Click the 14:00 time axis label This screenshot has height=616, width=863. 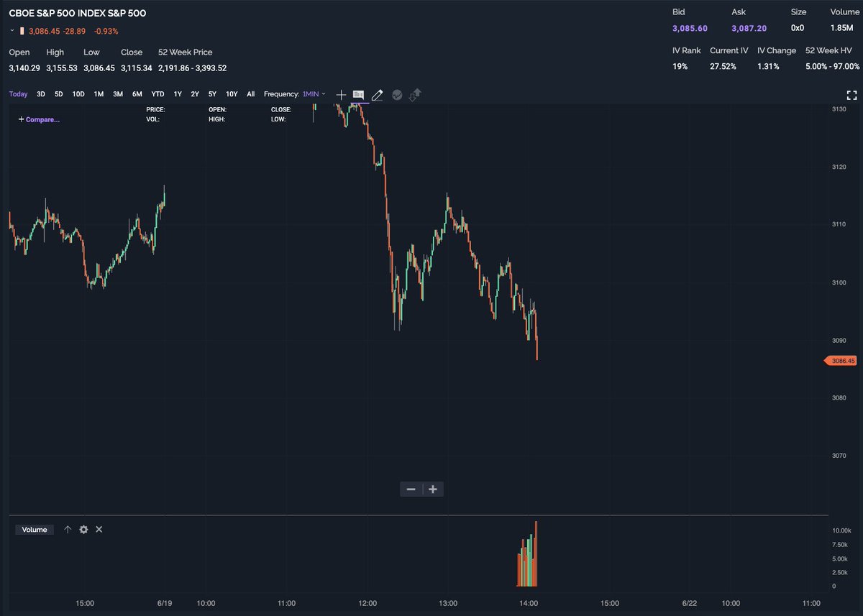pyautogui.click(x=529, y=602)
